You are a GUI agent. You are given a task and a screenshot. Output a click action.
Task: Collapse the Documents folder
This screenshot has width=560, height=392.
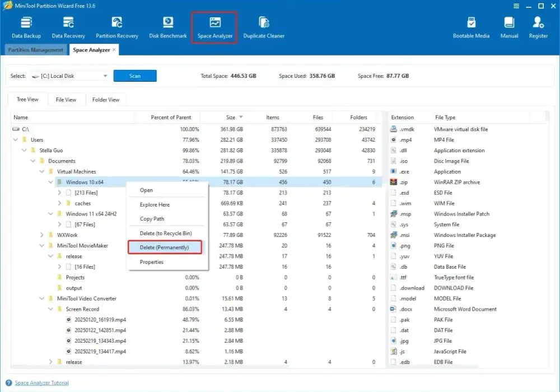click(x=33, y=161)
